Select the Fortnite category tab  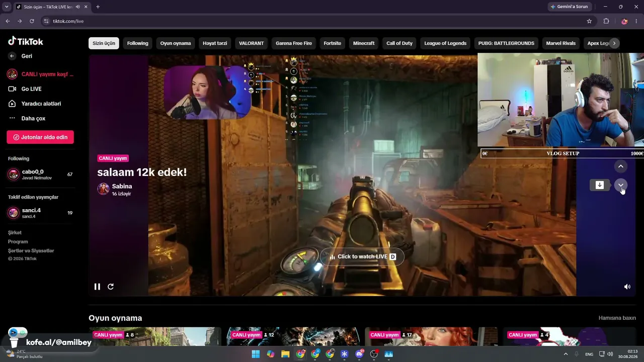(x=333, y=43)
